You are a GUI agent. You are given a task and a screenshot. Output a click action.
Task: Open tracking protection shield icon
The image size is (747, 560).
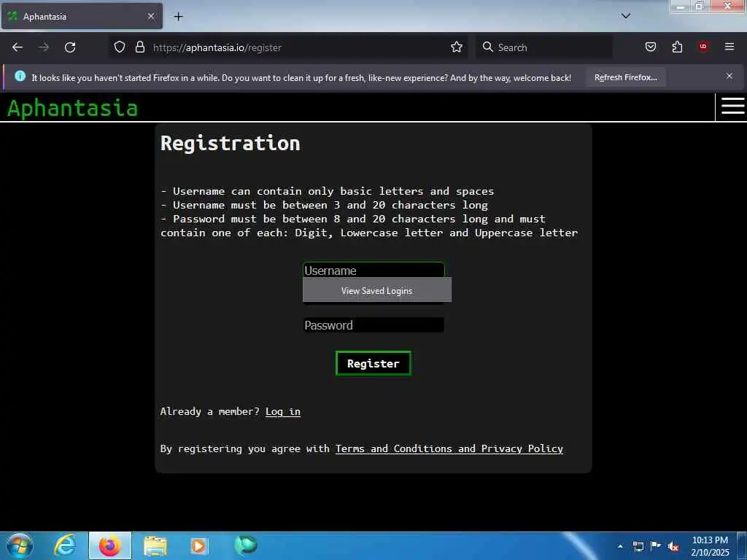120,47
